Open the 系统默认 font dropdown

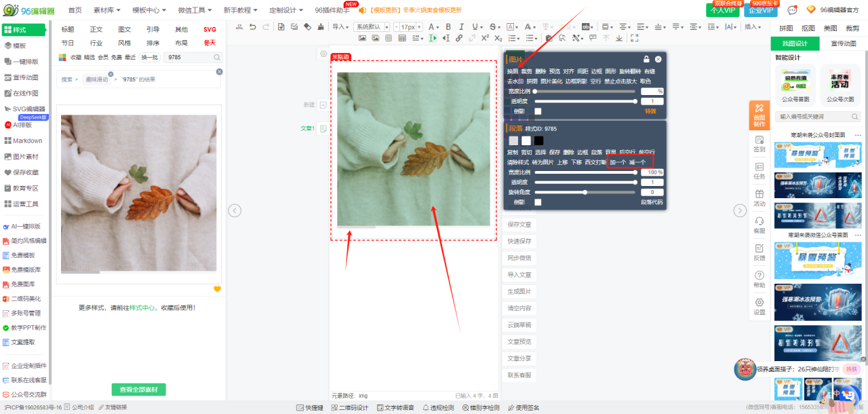(372, 26)
